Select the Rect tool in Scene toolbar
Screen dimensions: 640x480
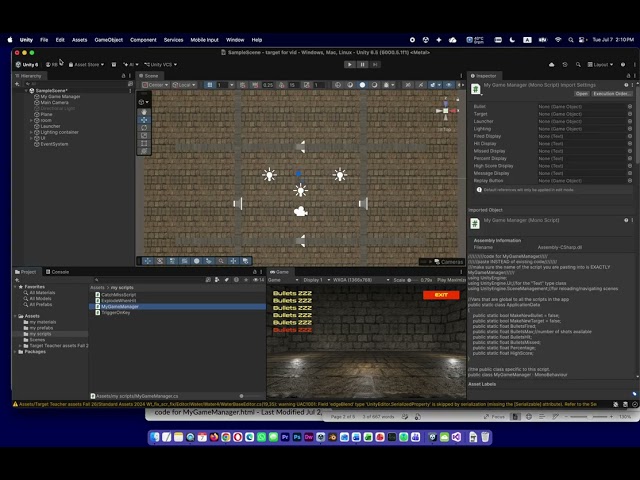point(144,143)
